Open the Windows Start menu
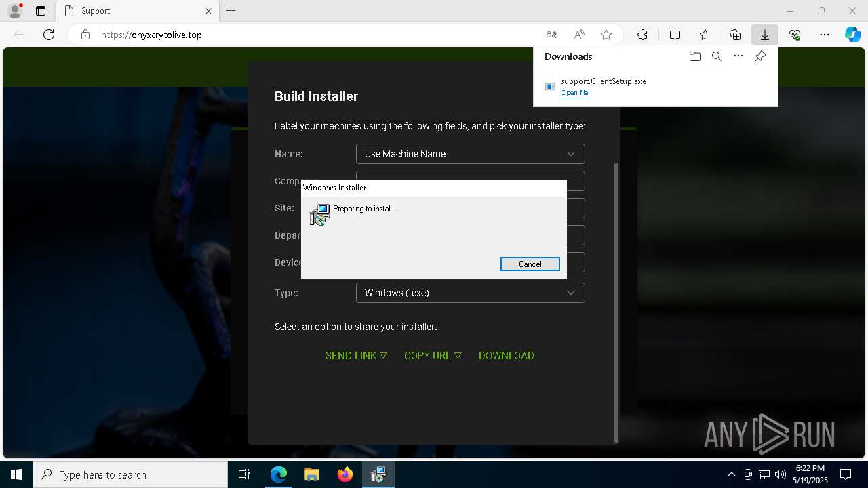The image size is (868, 488). (x=16, y=474)
